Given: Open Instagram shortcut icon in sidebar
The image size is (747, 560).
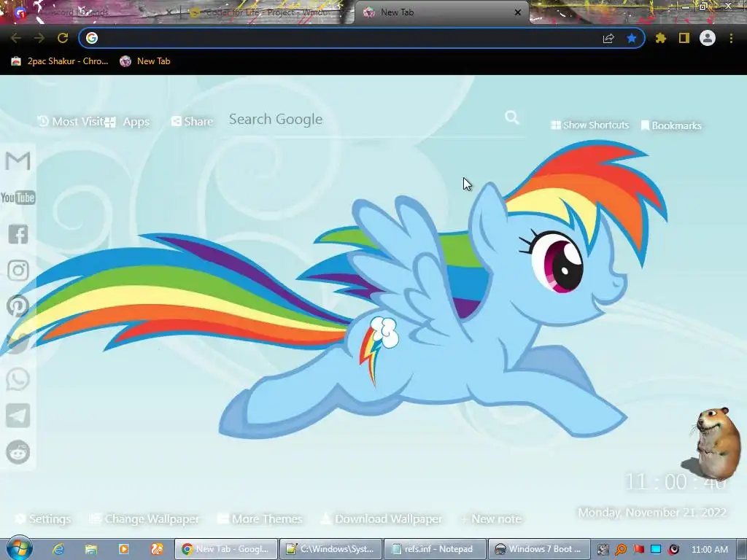Looking at the screenshot, I should pyautogui.click(x=18, y=271).
